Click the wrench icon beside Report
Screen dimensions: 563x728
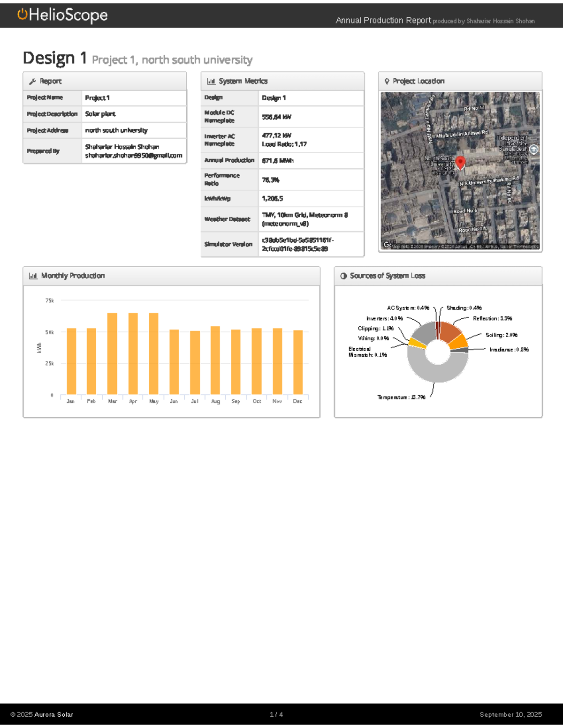point(32,82)
